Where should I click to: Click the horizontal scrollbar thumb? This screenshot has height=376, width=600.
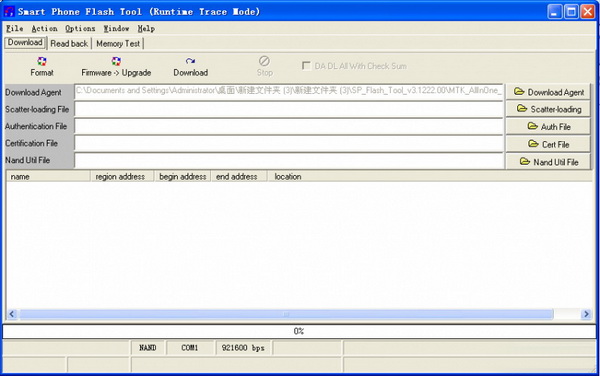tap(286, 314)
